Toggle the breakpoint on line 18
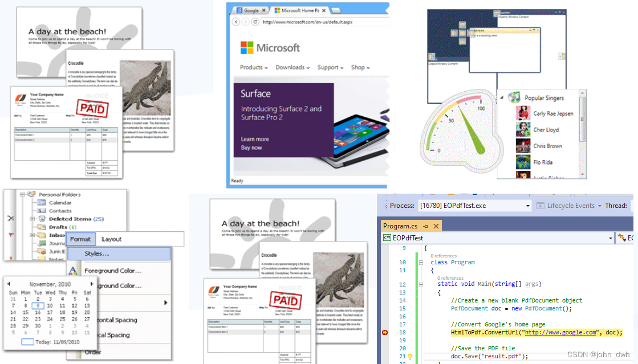Screen dimensions: 638x364 [x=385, y=332]
